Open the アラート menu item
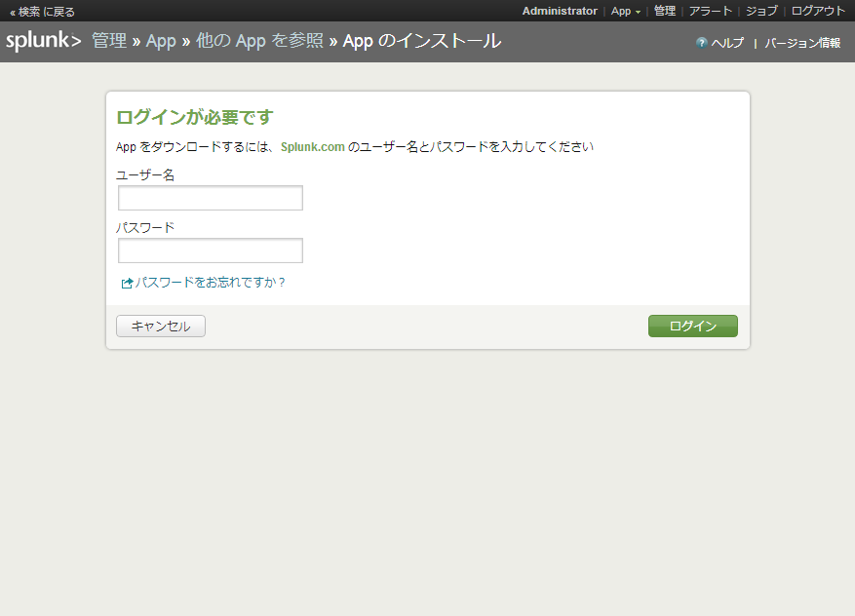 711,11
